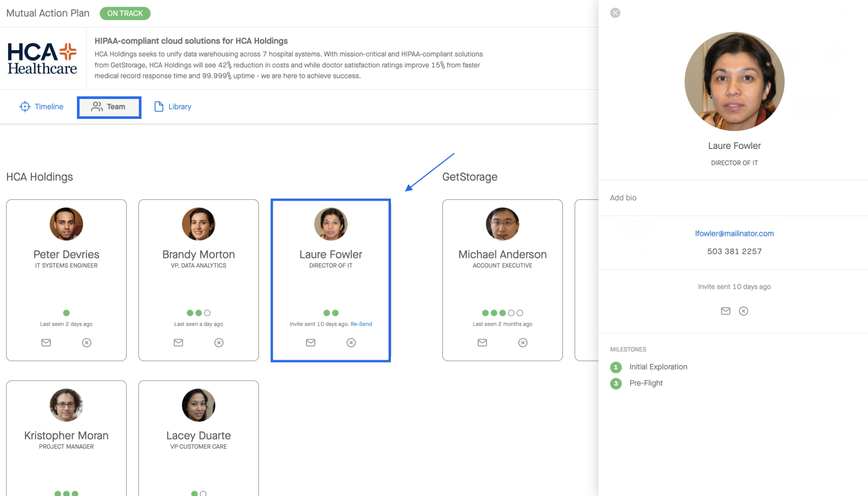Click the email icon on Peter Devries card

pyautogui.click(x=46, y=342)
